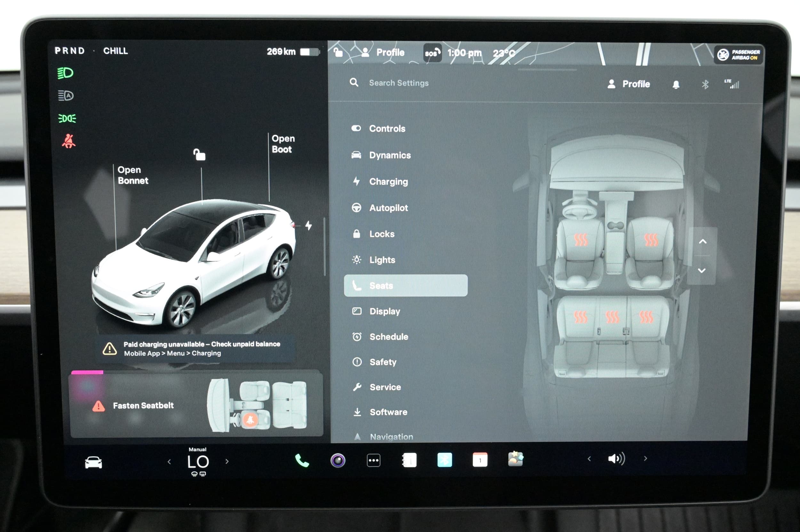Tap the search magnifier icon
Viewport: 800px width, 532px height.
point(354,83)
